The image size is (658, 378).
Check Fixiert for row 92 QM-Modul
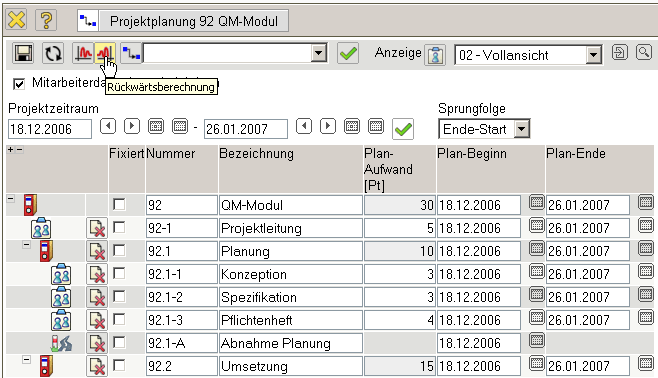[x=120, y=205]
